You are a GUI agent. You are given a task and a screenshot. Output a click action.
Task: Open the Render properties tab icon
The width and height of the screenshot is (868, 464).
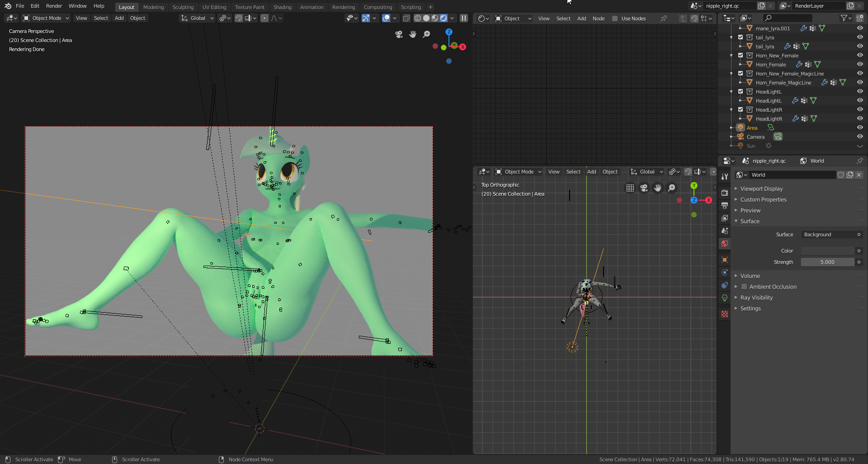[725, 192]
